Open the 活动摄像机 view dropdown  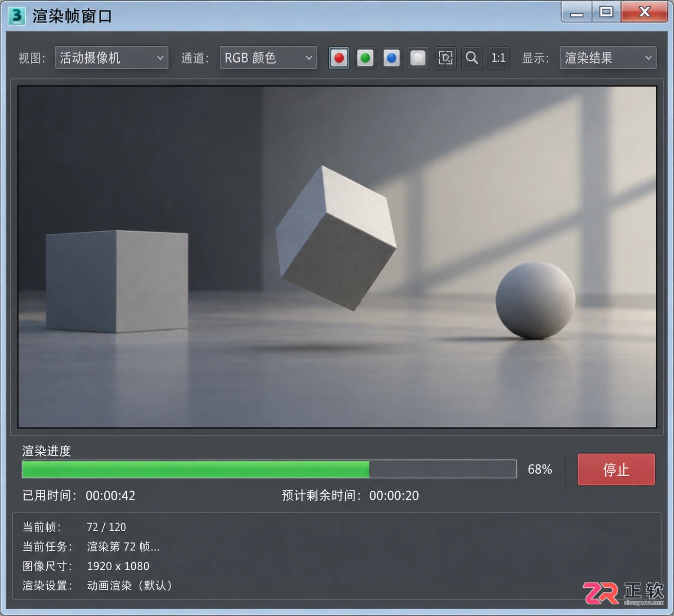111,58
